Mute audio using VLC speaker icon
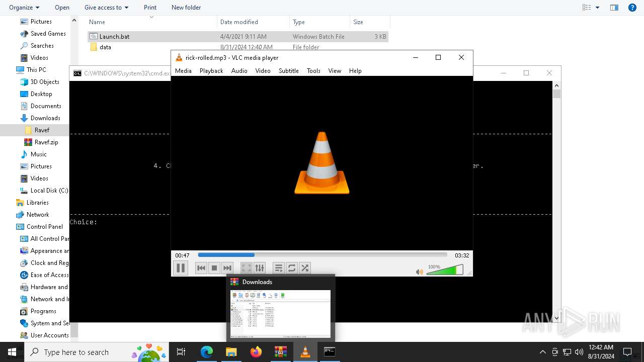Image resolution: width=644 pixels, height=362 pixels. 420,271
